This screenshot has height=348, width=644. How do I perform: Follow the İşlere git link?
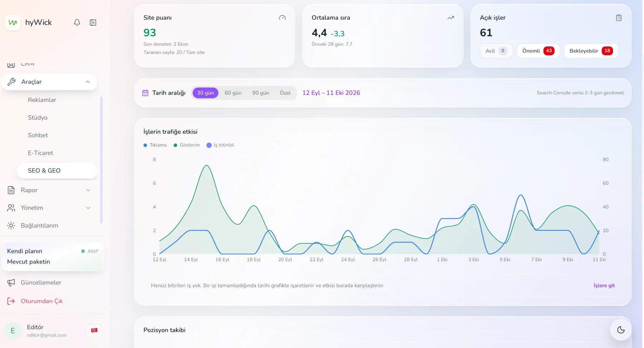604,285
